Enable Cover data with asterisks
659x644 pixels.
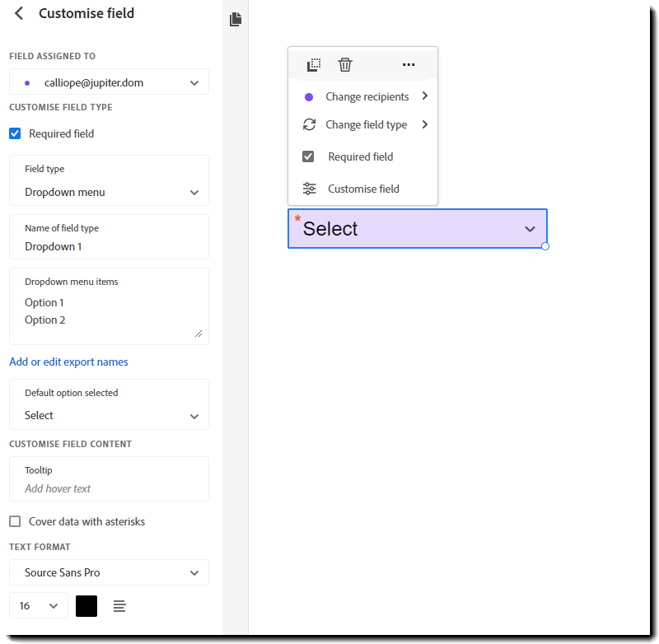point(15,521)
